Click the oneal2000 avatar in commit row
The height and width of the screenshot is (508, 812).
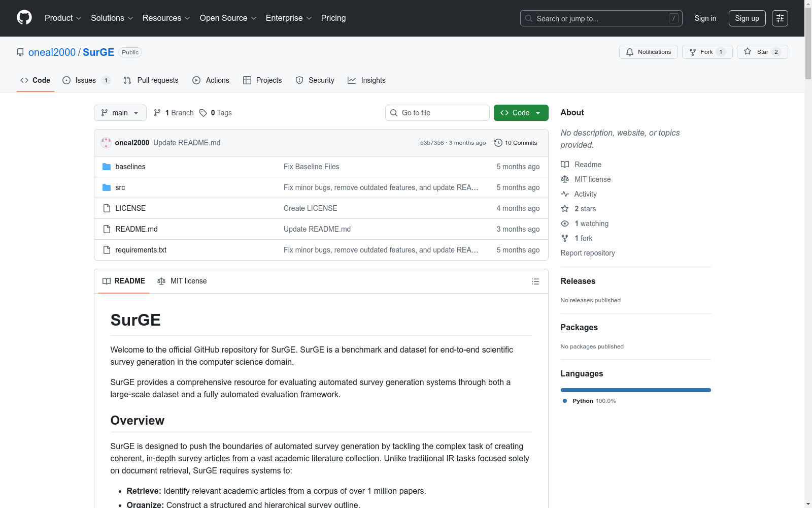pos(106,143)
